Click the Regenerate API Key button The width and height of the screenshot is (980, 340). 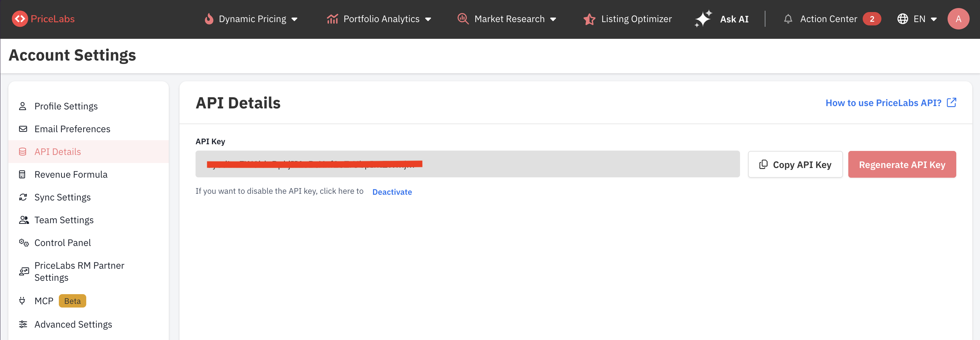click(x=902, y=165)
